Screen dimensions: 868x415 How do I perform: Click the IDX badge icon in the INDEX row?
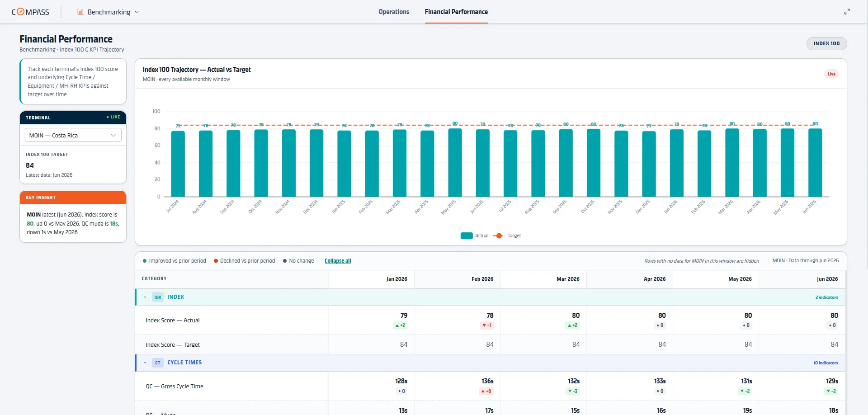158,297
